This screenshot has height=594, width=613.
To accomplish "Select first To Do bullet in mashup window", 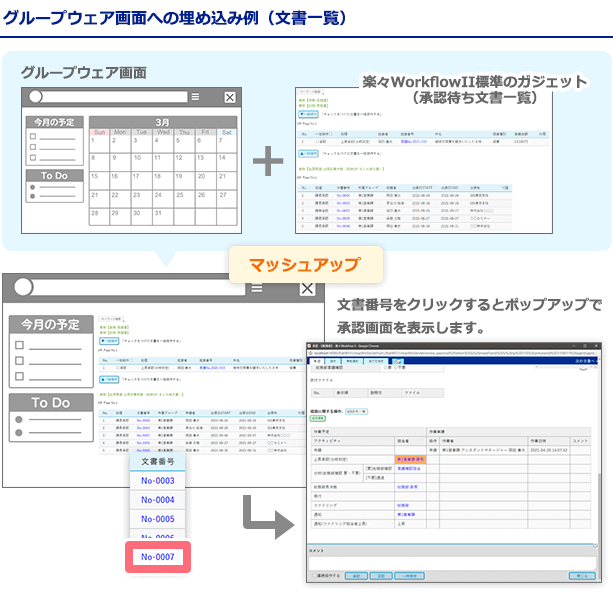I will pos(19,420).
